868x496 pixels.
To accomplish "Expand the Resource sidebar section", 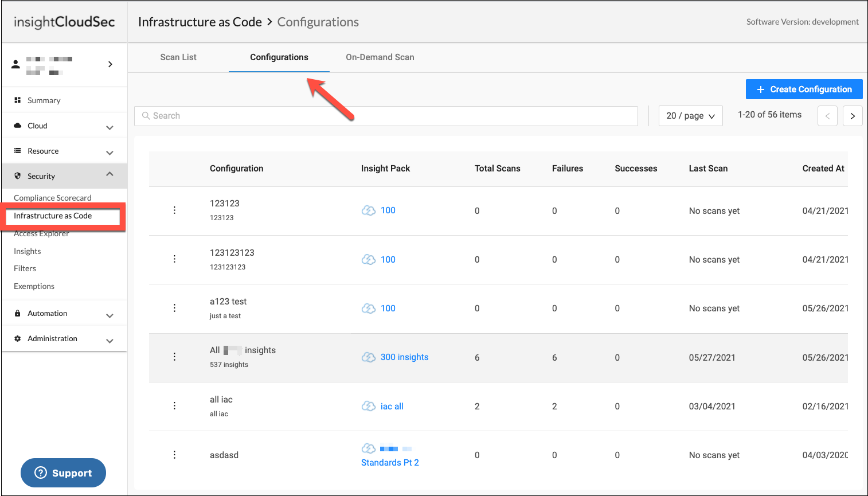I will pyautogui.click(x=110, y=152).
